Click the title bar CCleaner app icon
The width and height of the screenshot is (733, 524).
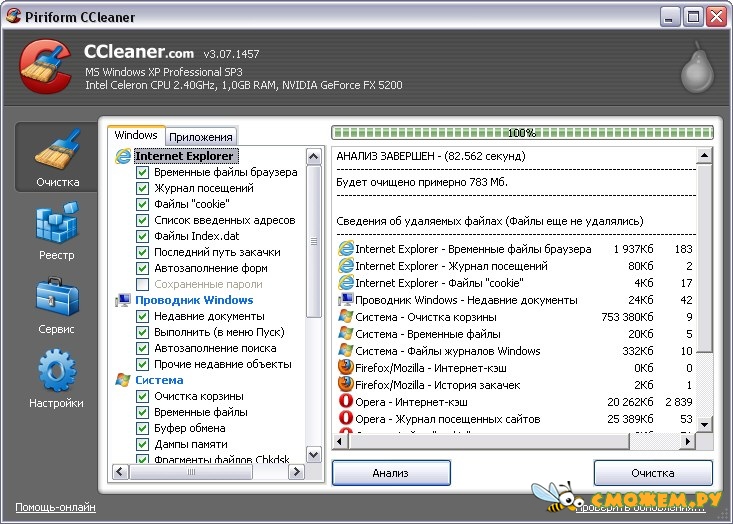click(x=13, y=16)
